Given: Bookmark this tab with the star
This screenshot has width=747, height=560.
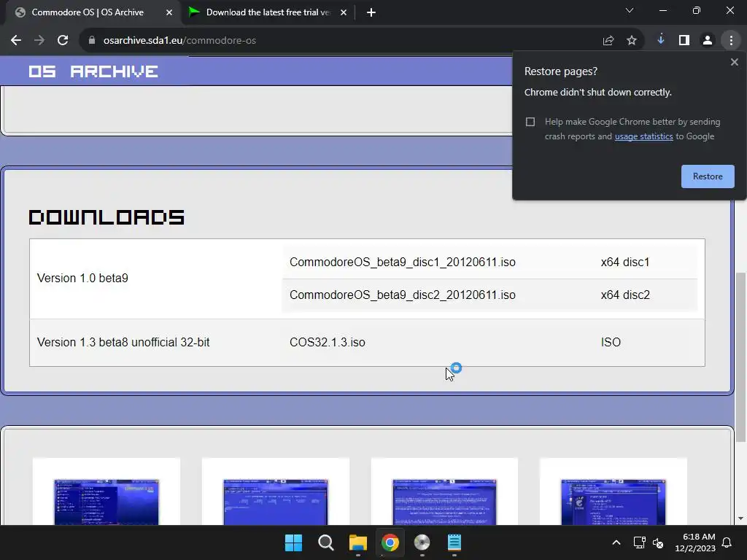Looking at the screenshot, I should point(632,41).
